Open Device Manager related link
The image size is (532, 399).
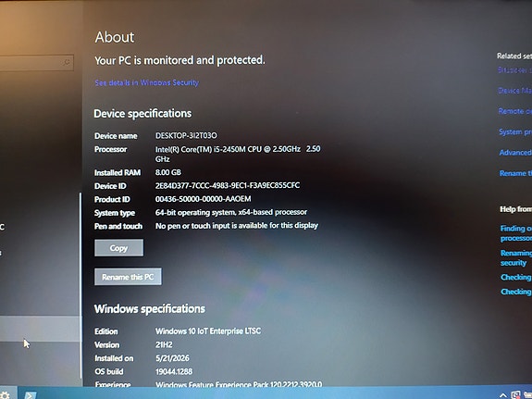click(x=514, y=91)
